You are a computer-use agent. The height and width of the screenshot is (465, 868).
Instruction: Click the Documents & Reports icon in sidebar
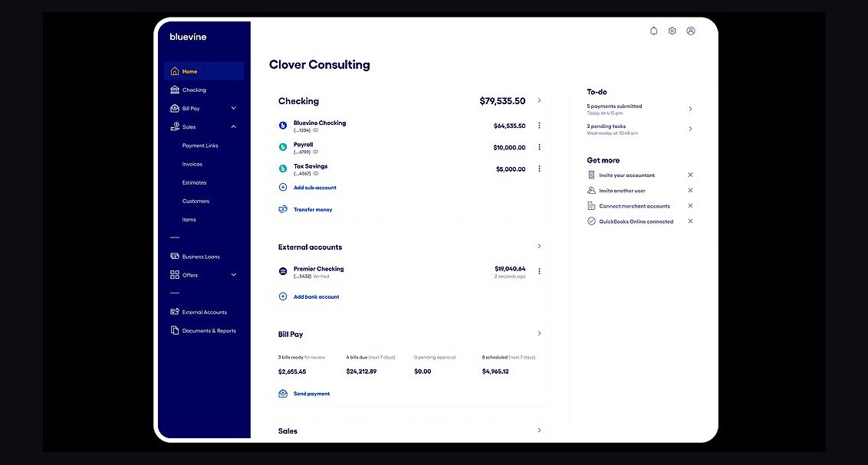(175, 330)
